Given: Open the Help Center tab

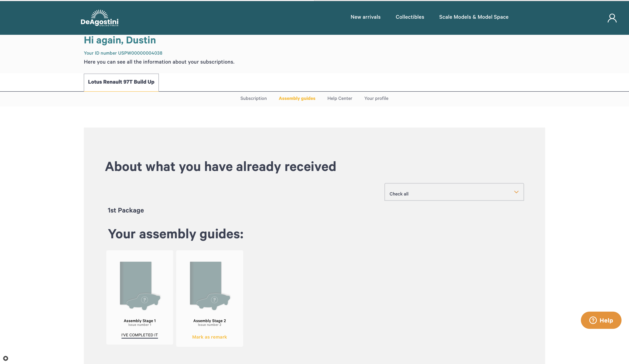Looking at the screenshot, I should tap(339, 98).
